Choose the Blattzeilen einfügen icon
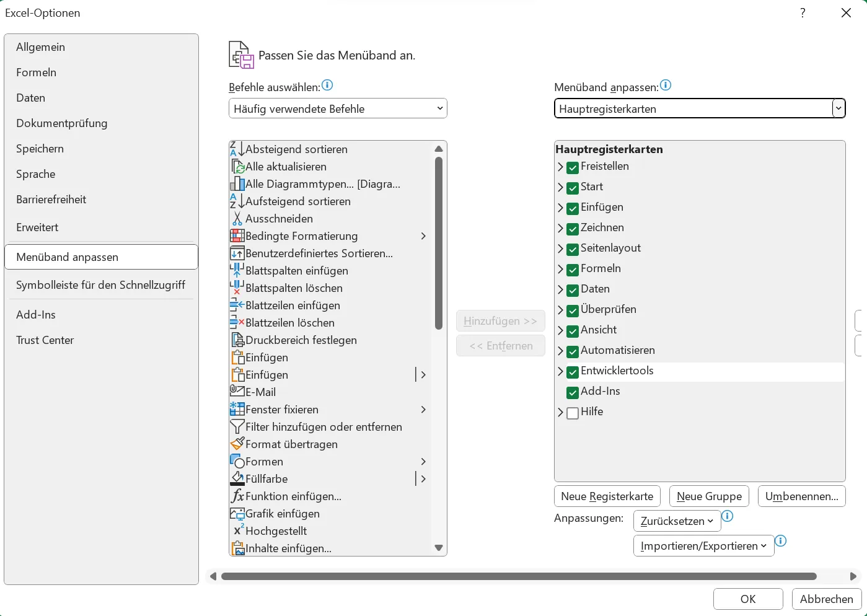 click(237, 306)
